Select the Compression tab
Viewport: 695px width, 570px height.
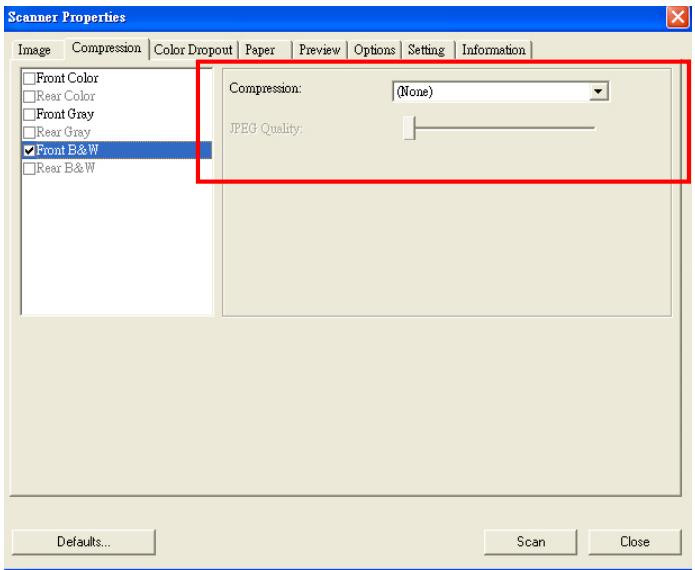point(106,49)
